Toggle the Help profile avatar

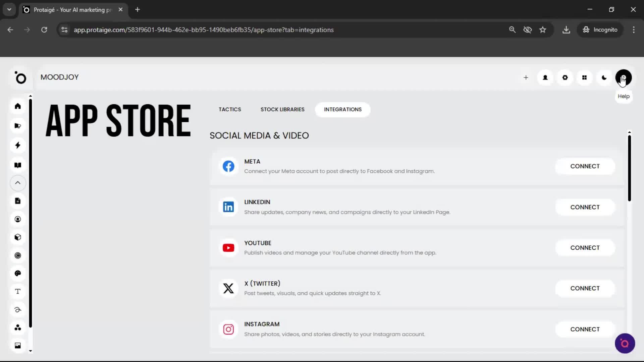[624, 77]
